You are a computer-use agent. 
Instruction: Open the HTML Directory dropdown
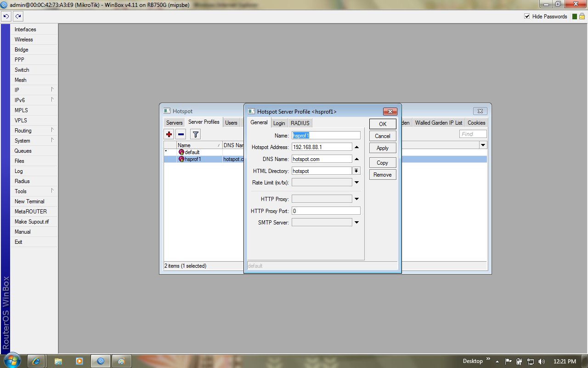coord(356,171)
